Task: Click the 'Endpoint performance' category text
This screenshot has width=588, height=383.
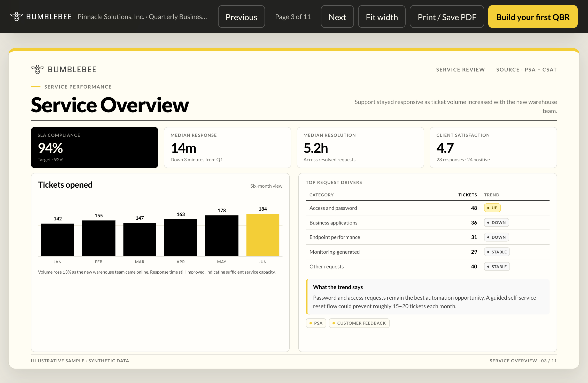Action: point(335,237)
